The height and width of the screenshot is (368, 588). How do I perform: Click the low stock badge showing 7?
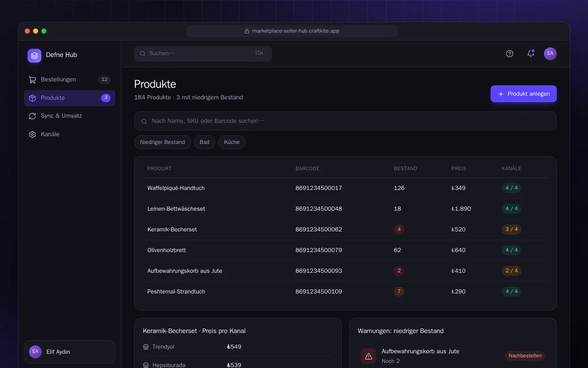pyautogui.click(x=399, y=292)
